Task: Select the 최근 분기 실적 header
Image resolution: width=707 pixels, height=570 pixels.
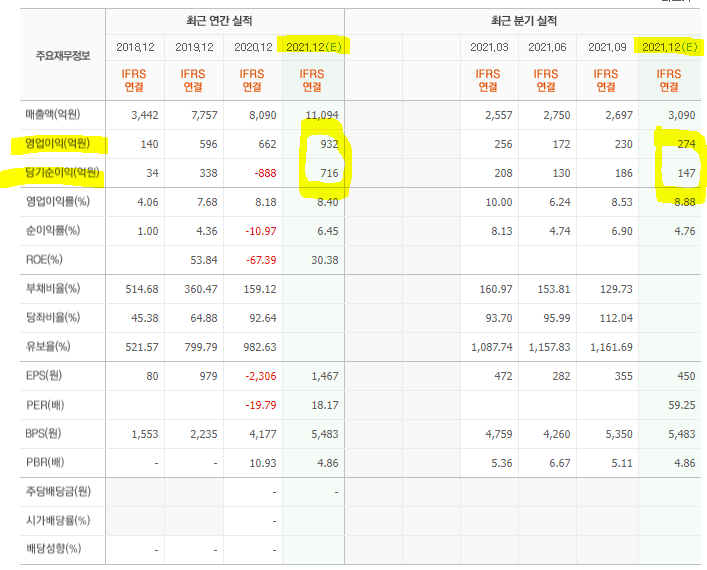Action: (524, 21)
